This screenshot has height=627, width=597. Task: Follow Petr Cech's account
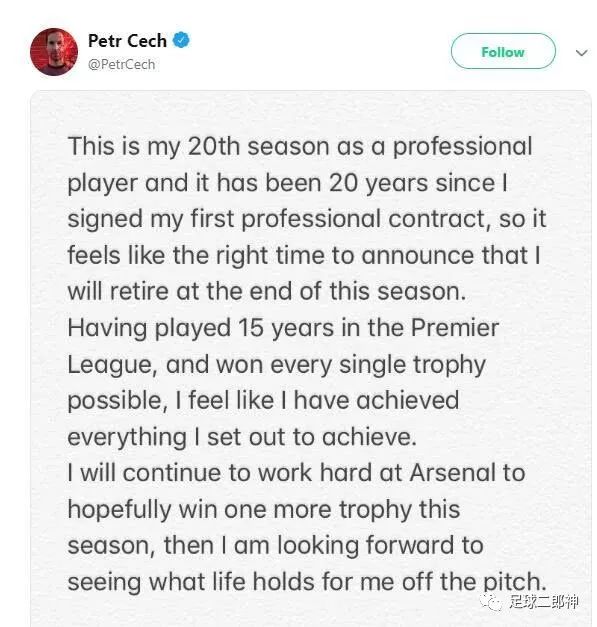(x=503, y=51)
